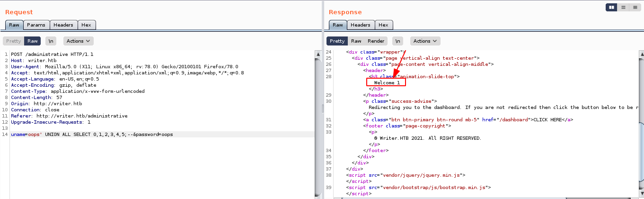Click the uname UNION ALL SELECT payload line
Image resolution: width=644 pixels, height=199 pixels.
92,134
